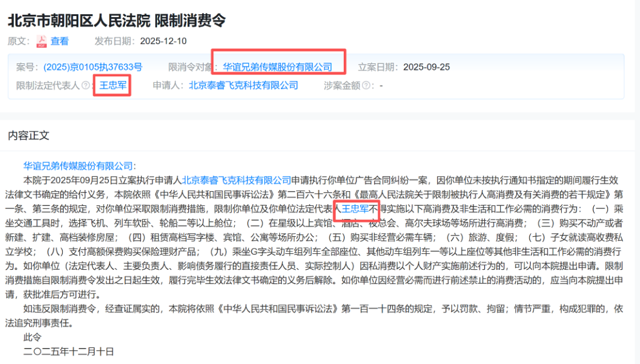640x364 pixels.
Task: Click the 发布日期 label
Action: coord(115,41)
